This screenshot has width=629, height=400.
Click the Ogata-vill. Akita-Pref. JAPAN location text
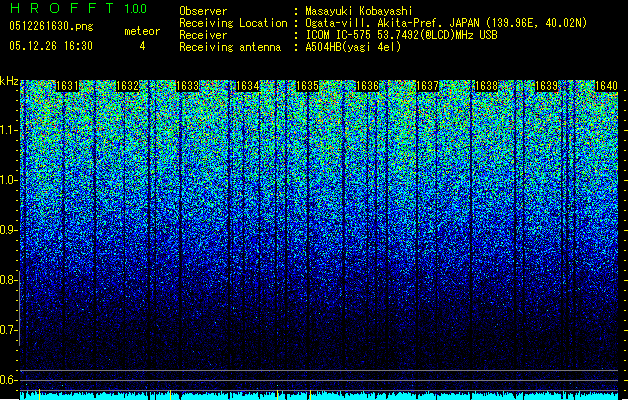click(x=446, y=23)
